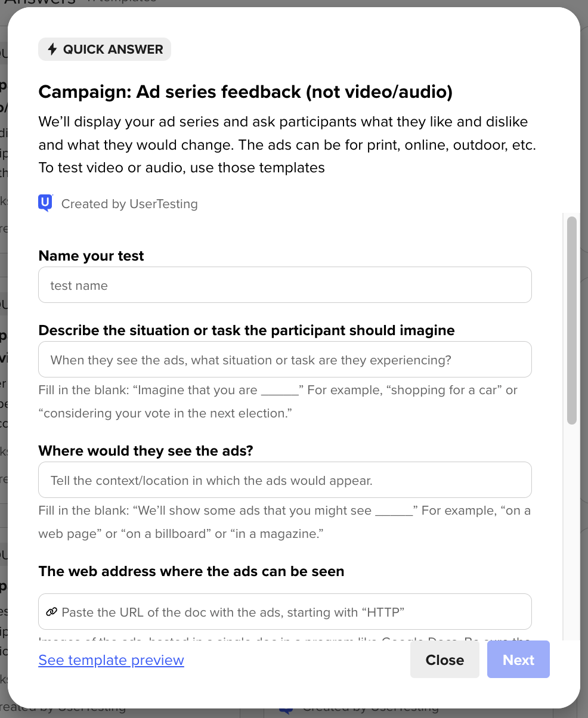Click the situation or task description field

pyautogui.click(x=284, y=360)
